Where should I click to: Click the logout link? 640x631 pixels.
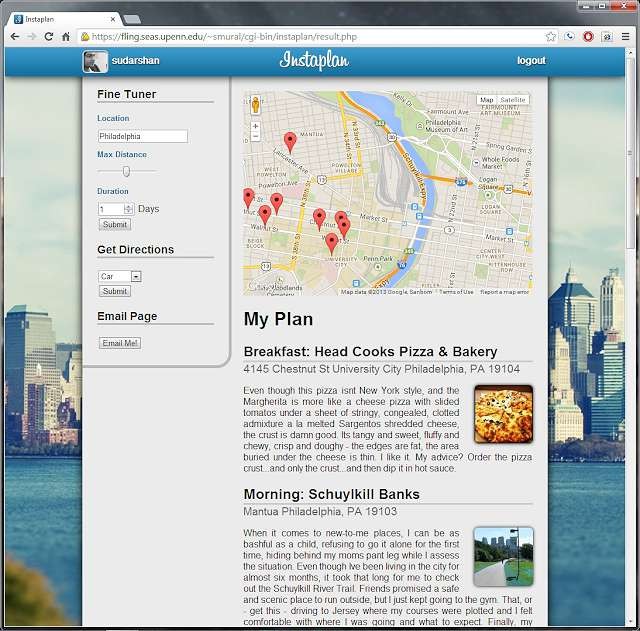(531, 61)
